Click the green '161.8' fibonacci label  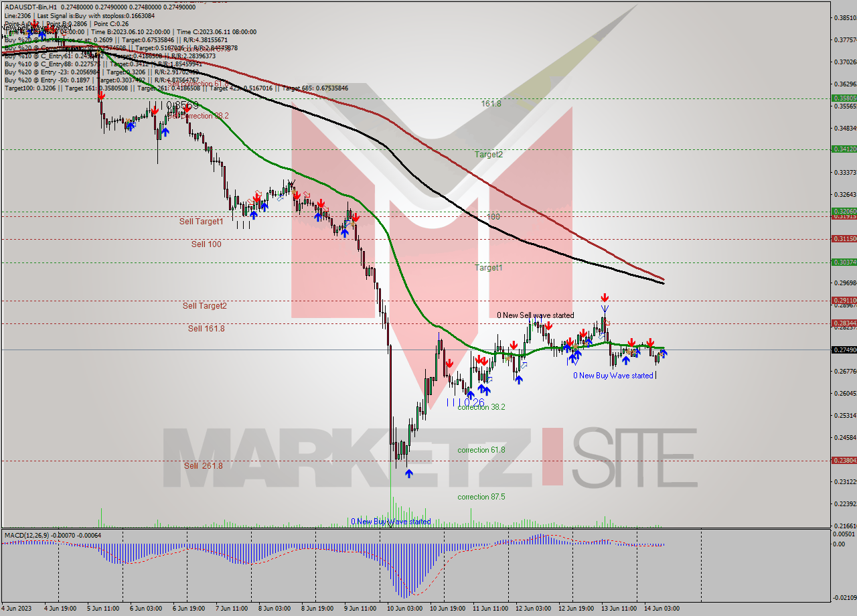(491, 104)
